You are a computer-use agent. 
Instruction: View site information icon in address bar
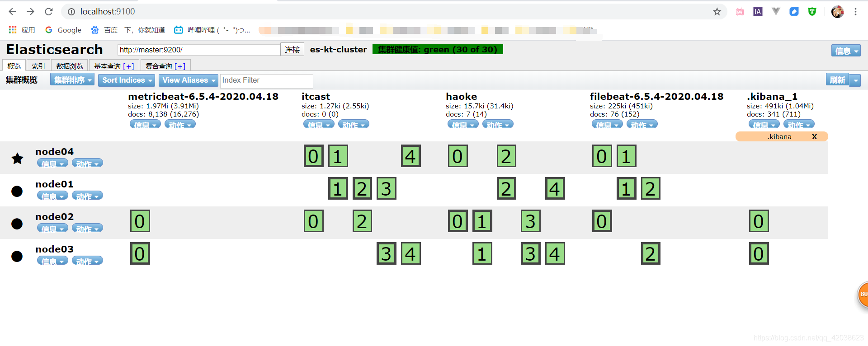71,12
